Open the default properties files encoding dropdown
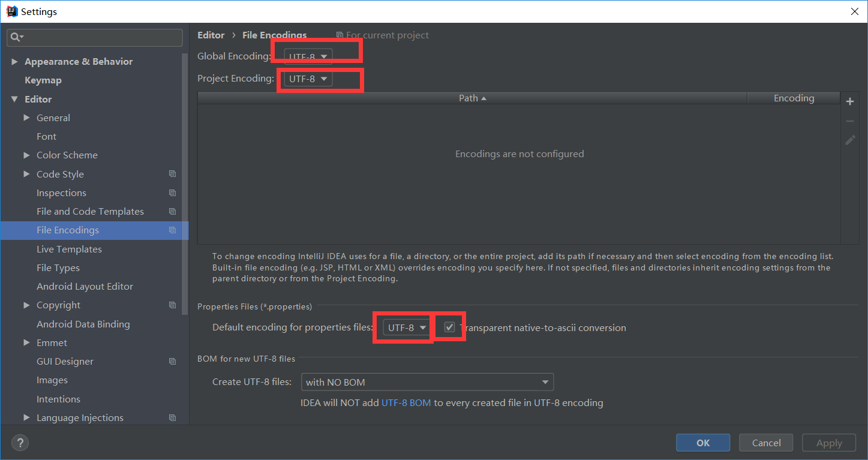Image resolution: width=868 pixels, height=460 pixels. tap(407, 327)
